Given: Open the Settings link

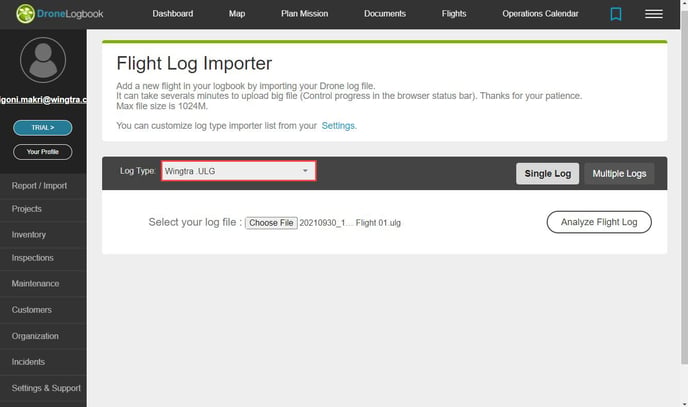Looking at the screenshot, I should (339, 126).
